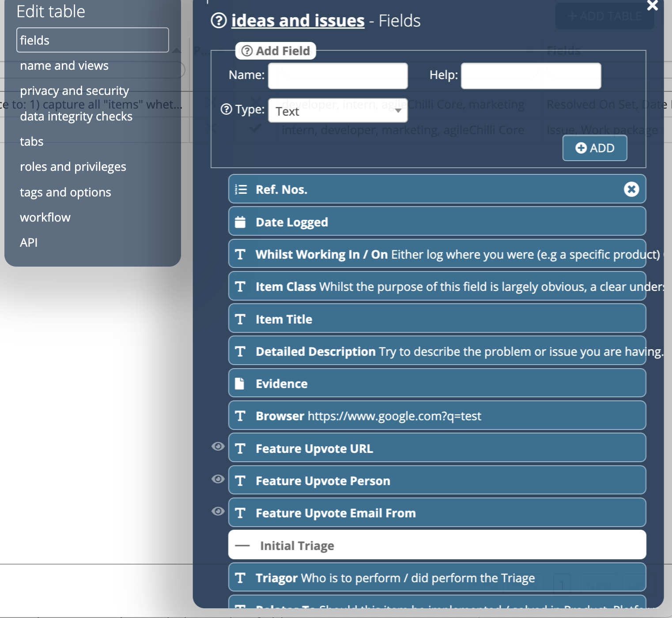672x618 pixels.
Task: Toggle visibility eye for Feature Upvote URL
Action: coord(218,446)
